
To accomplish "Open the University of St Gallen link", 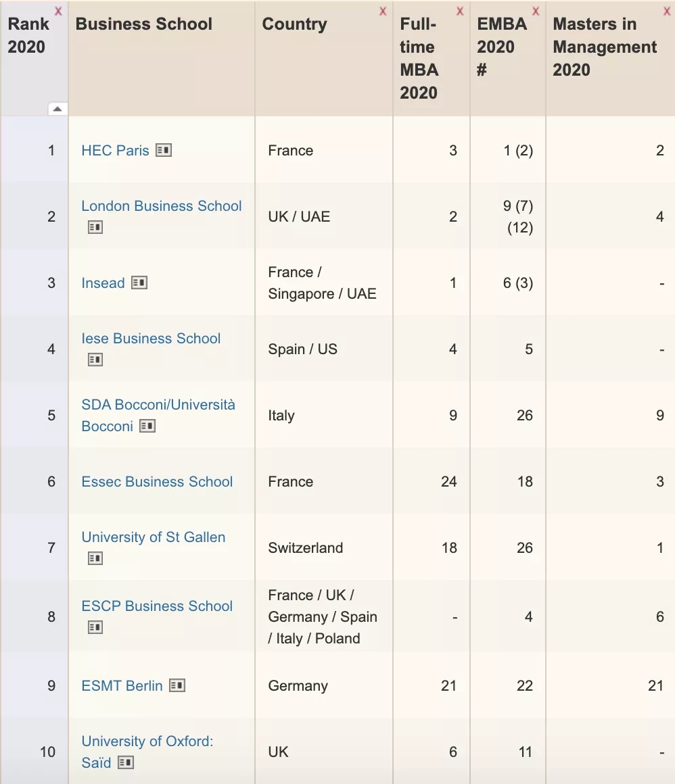I will [154, 537].
